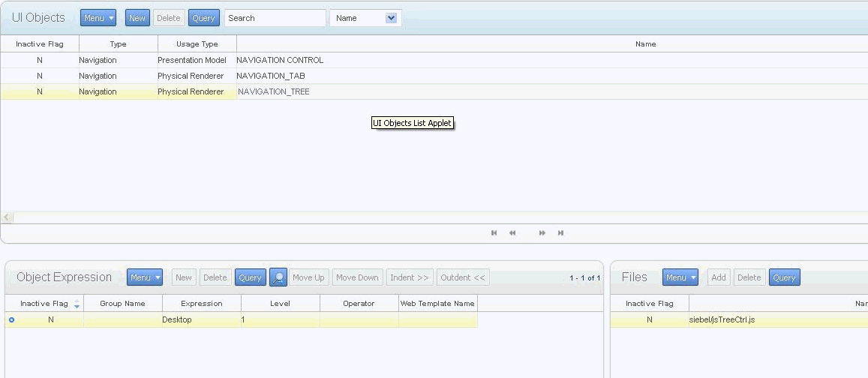Select the NAVIGATION_TREE row name

tap(274, 91)
